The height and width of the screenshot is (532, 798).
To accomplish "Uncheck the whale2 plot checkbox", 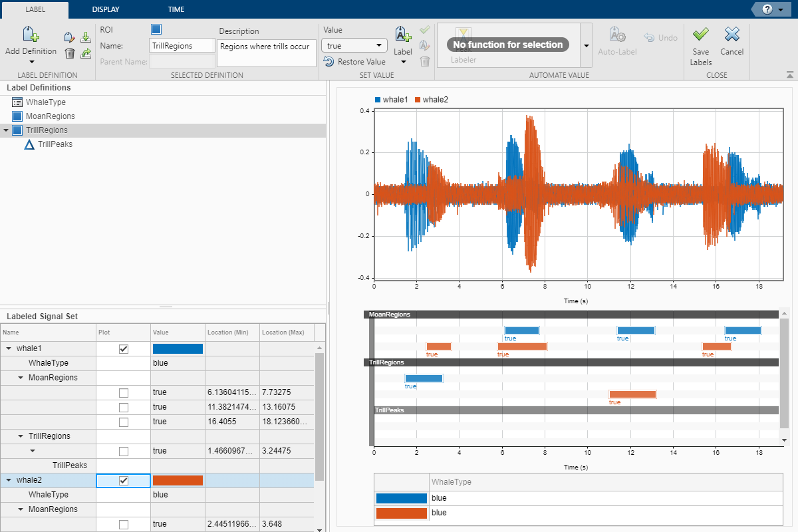I will [123, 481].
